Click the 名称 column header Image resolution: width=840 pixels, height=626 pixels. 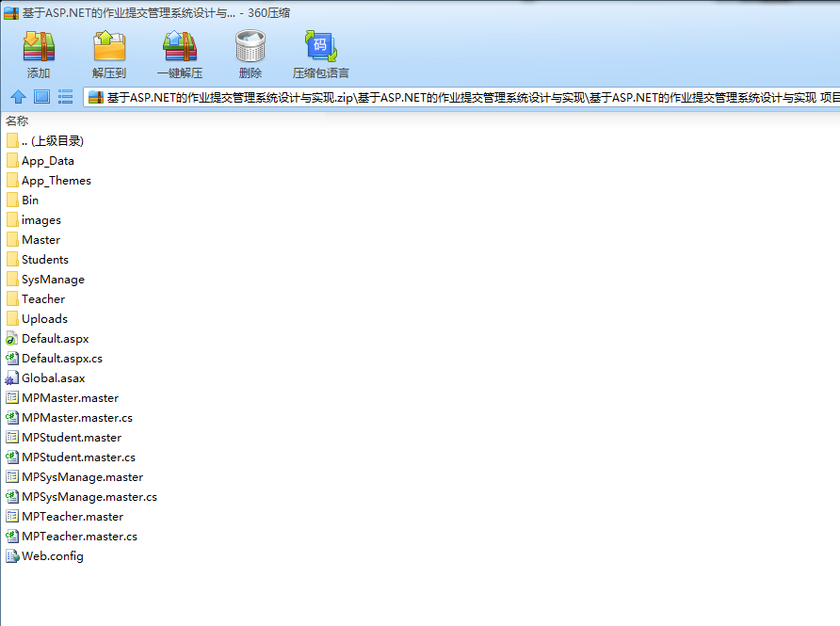17,121
